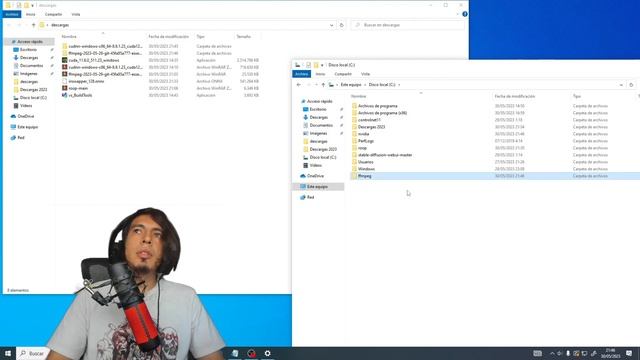
Task: Select OneDrive in descargas window sidebar
Action: click(x=25, y=116)
